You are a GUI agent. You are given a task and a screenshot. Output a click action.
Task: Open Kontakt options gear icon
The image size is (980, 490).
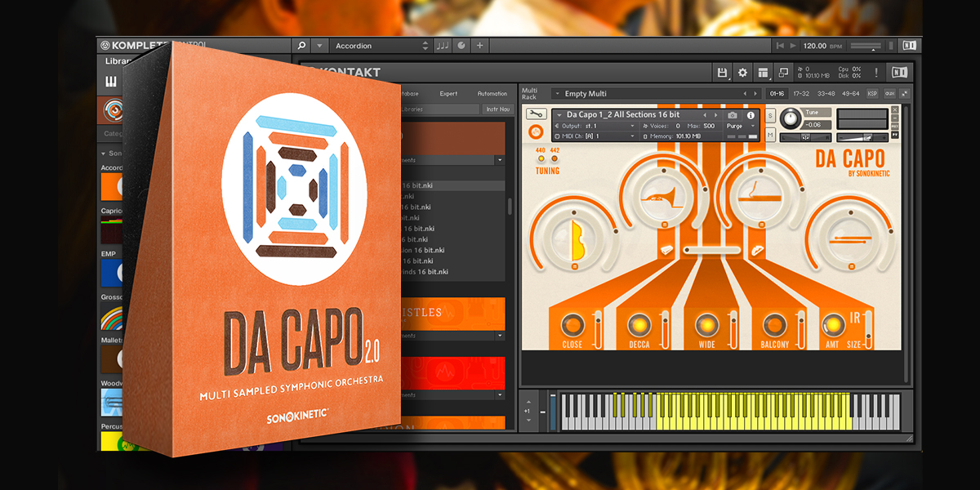pyautogui.click(x=742, y=73)
